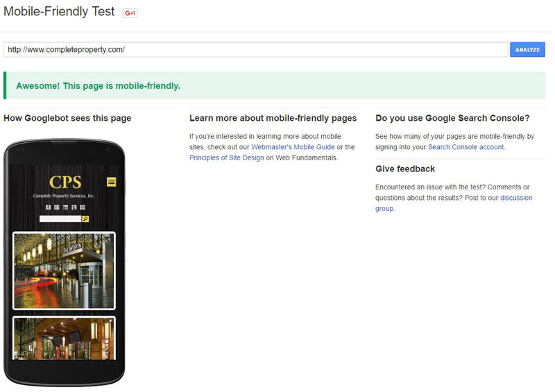Click the G+1 share icon
Image resolution: width=555 pixels, height=392 pixels.
coord(130,13)
